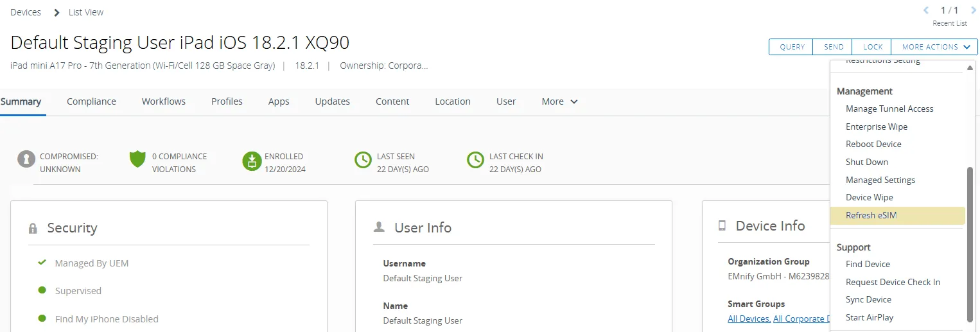This screenshot has width=980, height=332.
Task: Go to previous device in Recent List
Action: tap(925, 10)
